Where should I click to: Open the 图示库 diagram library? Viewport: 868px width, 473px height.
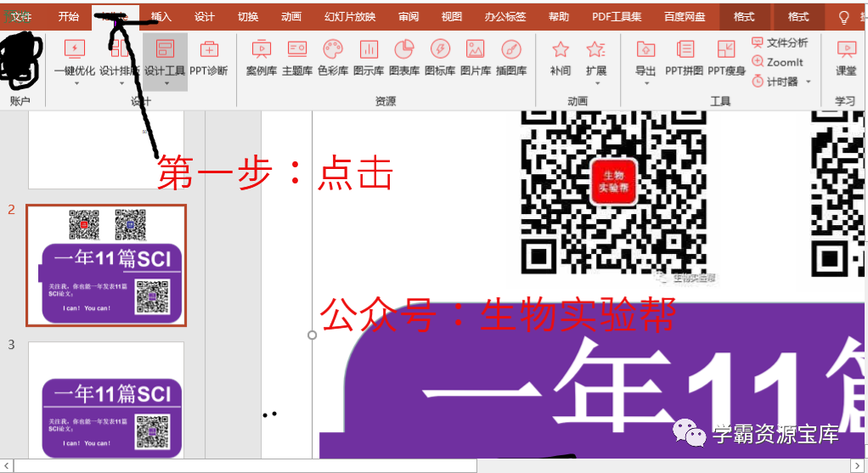tap(369, 58)
